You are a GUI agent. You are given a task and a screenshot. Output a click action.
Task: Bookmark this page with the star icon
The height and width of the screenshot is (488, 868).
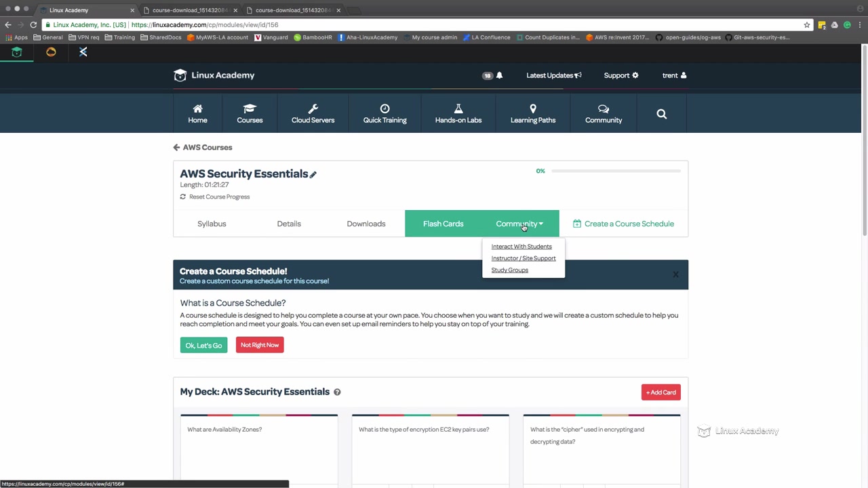[x=807, y=25]
